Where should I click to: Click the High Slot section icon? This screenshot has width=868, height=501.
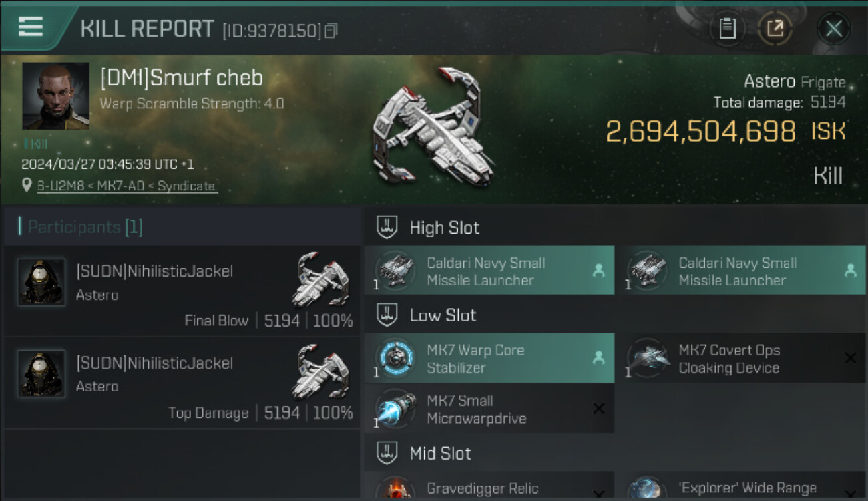tap(387, 228)
